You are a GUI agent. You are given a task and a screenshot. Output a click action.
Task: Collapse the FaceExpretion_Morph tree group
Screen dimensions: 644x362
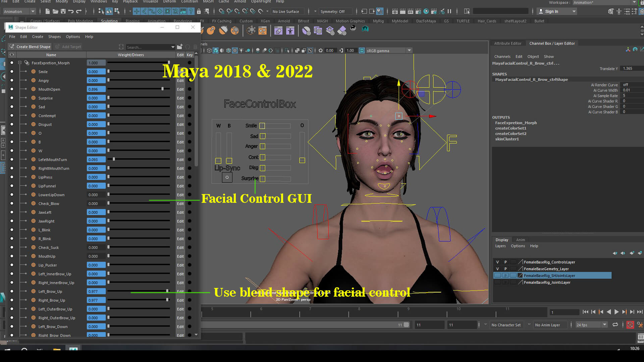(20, 63)
